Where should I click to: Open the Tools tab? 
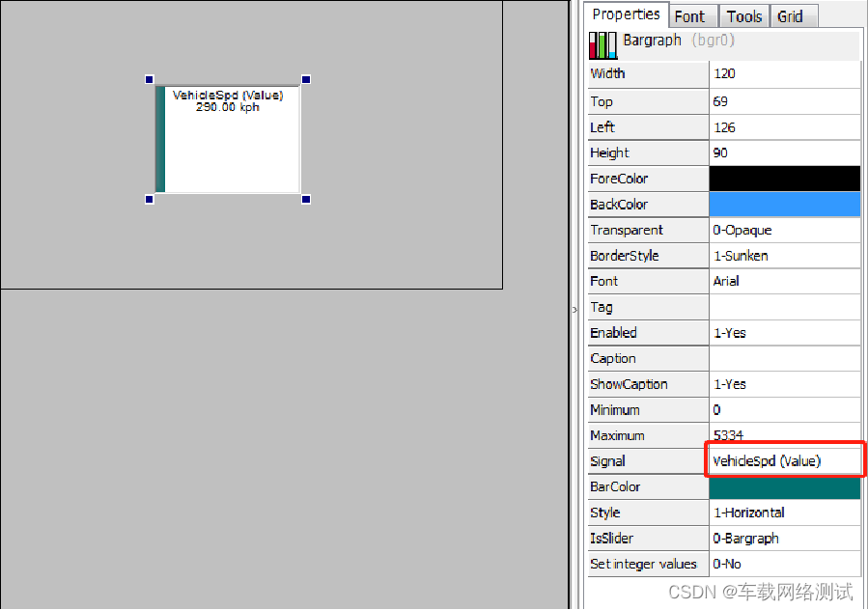(x=743, y=15)
